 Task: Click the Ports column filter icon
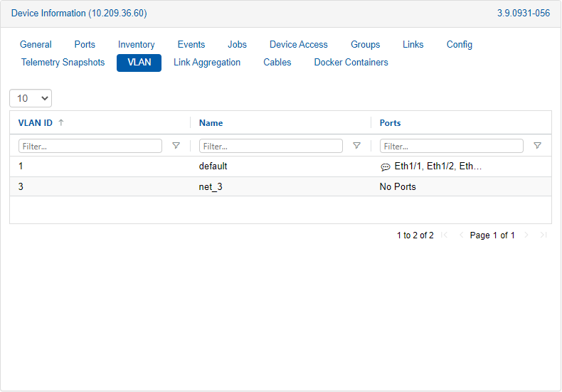tap(537, 146)
